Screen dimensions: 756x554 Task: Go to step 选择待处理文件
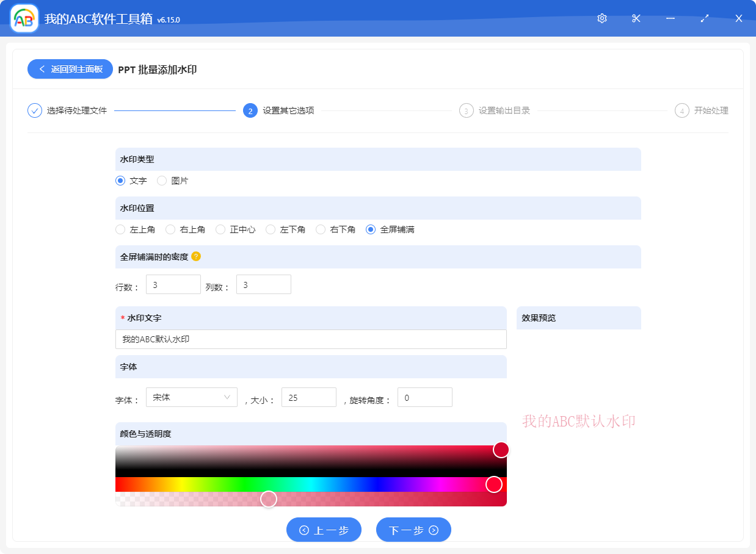77,110
